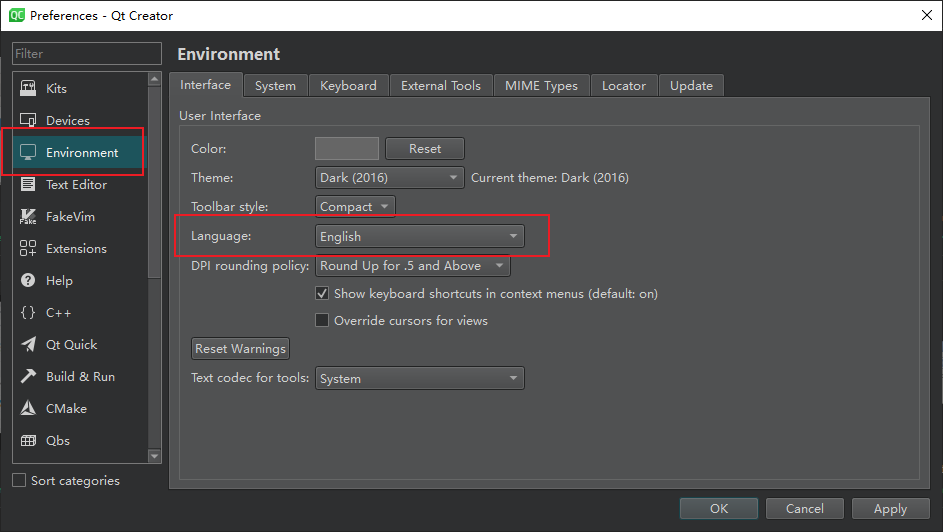Select the Qt Quick category label
The height and width of the screenshot is (532, 943).
tap(72, 344)
